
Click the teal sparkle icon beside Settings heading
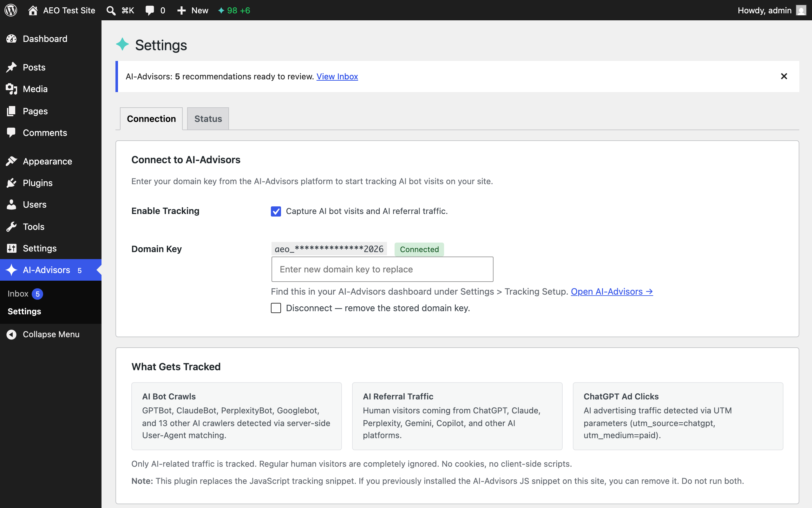click(x=122, y=44)
